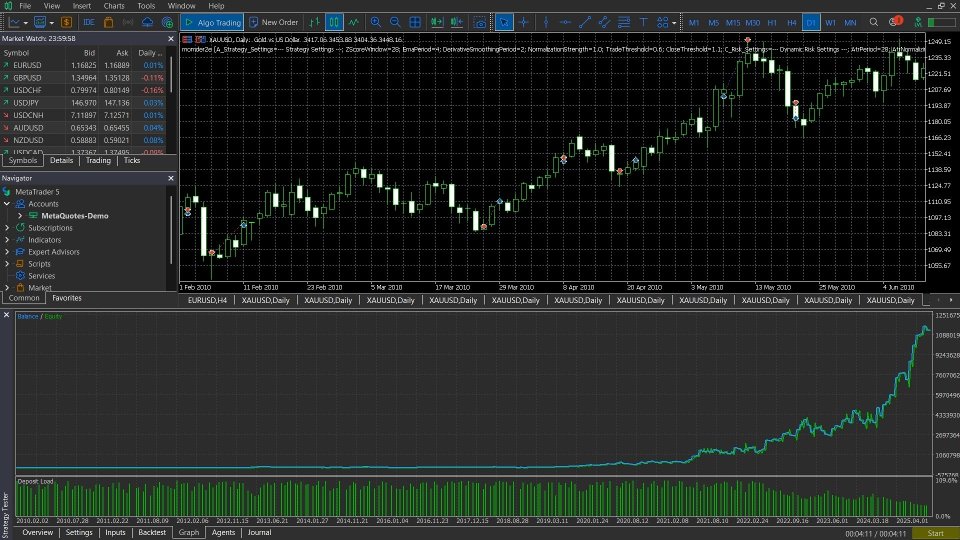Open Strategy Tester Backtest tab

point(152,533)
